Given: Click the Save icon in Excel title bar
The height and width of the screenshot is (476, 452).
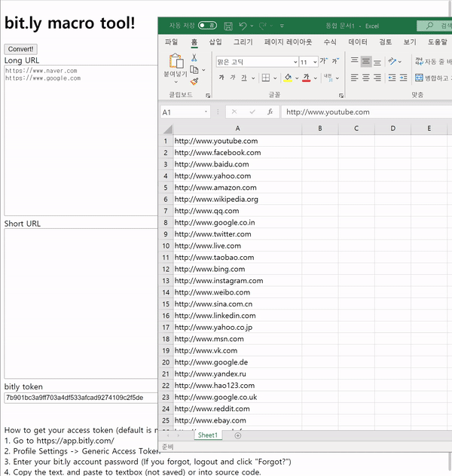Looking at the screenshot, I should point(228,26).
